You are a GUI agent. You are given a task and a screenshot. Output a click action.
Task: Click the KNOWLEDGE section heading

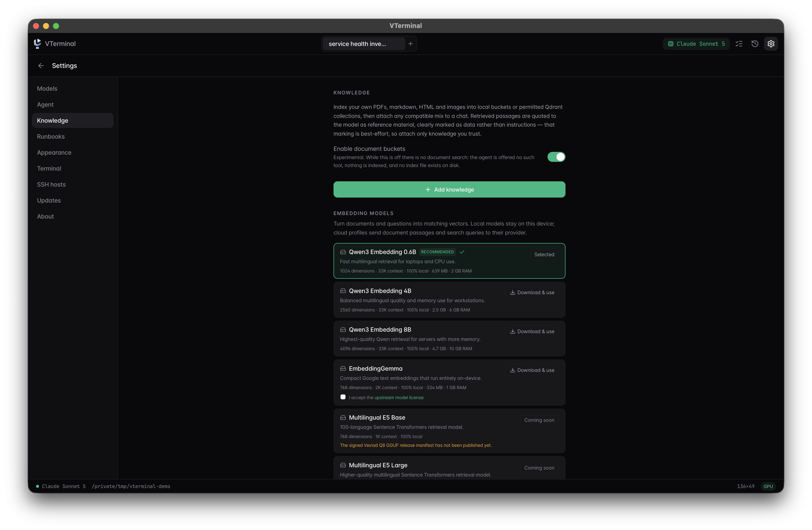pos(351,93)
